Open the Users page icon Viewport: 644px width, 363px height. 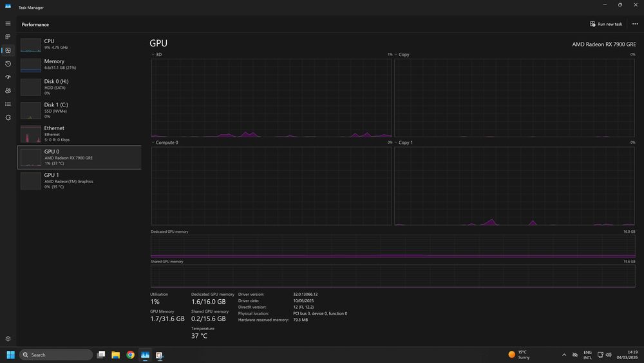(8, 90)
